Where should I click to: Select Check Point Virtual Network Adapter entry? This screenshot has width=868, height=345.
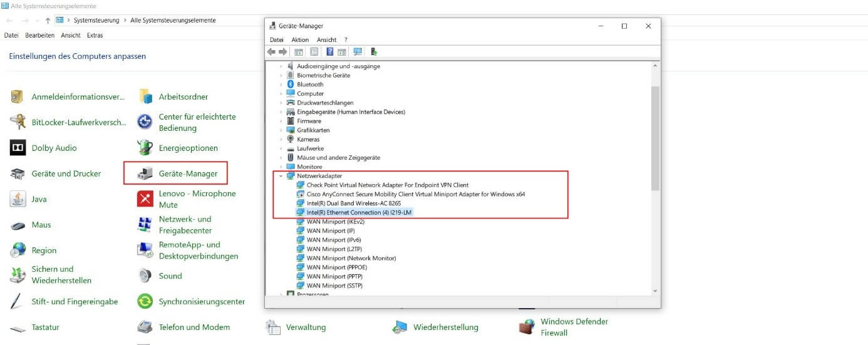pyautogui.click(x=388, y=185)
